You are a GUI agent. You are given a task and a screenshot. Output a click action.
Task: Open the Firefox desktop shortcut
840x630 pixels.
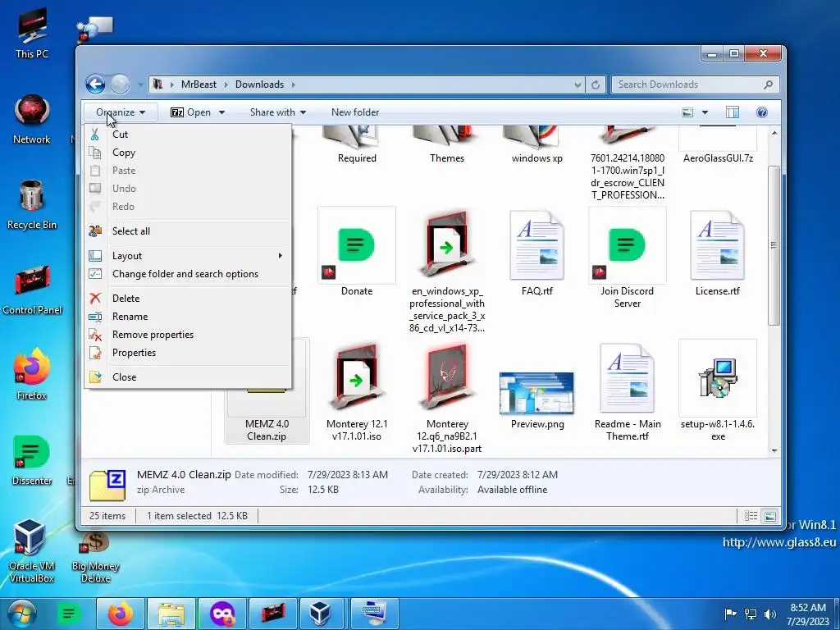point(32,374)
